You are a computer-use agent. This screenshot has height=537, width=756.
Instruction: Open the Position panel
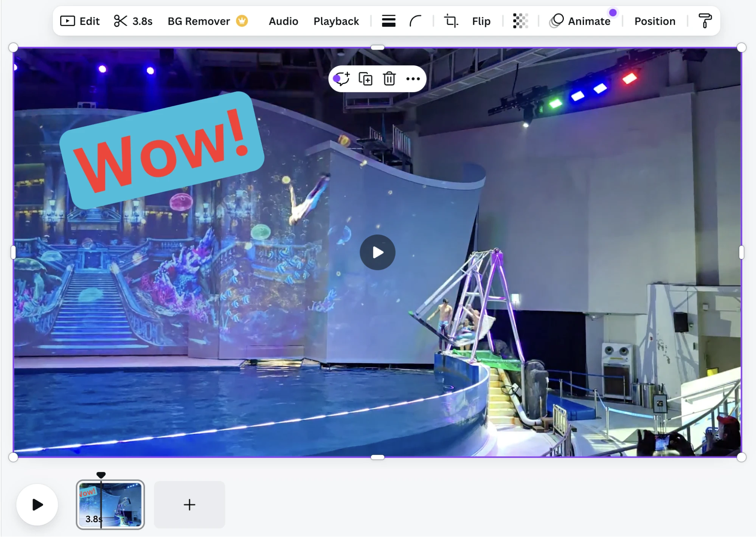click(x=655, y=21)
